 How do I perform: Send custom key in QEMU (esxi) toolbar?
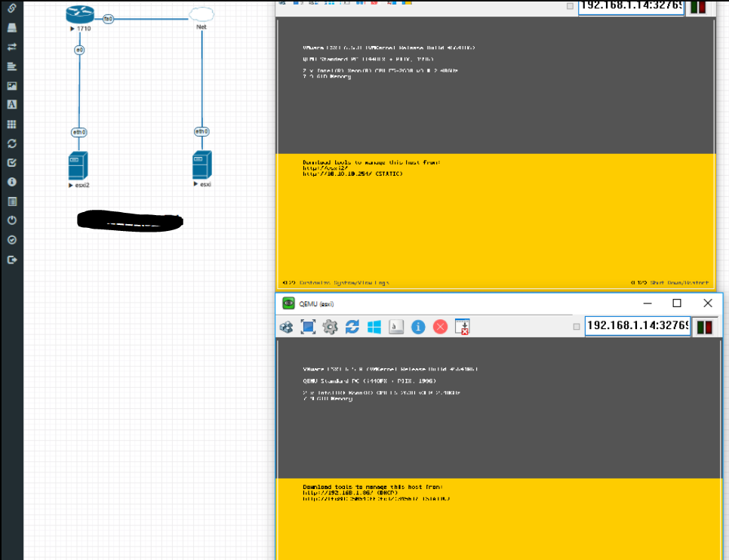click(396, 327)
